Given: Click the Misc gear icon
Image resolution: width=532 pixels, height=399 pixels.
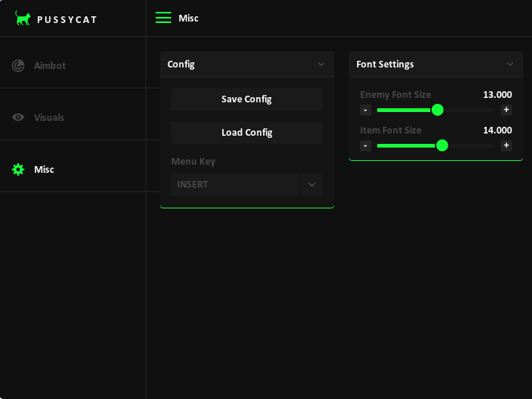Looking at the screenshot, I should [x=19, y=170].
